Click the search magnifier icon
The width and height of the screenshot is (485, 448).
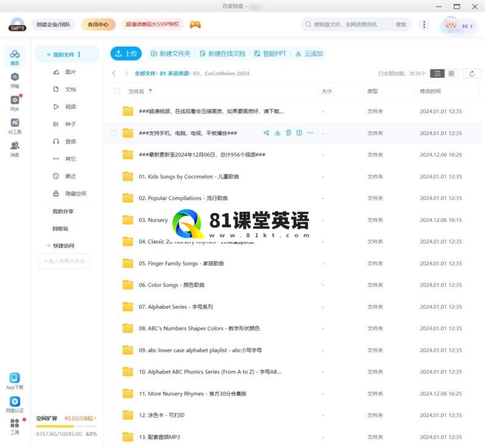[309, 24]
